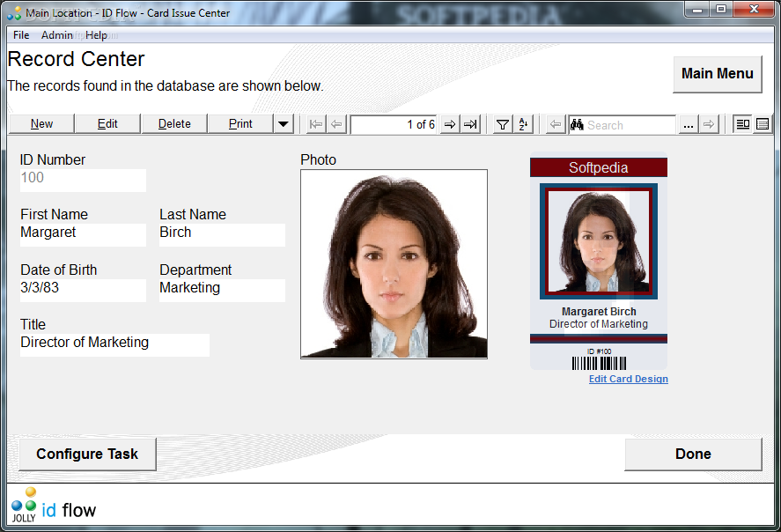Click the Print button
Screen dimensions: 781x532
pos(240,123)
